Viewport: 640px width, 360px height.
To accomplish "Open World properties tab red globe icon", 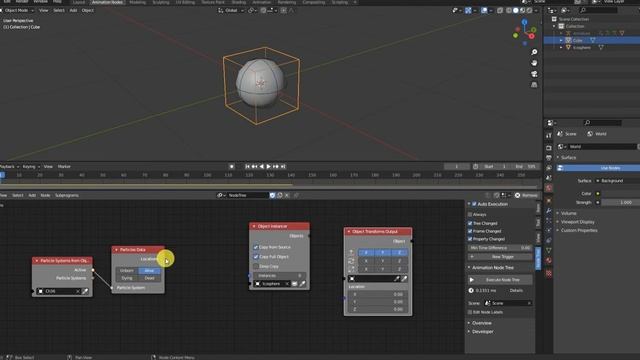I will pyautogui.click(x=549, y=188).
